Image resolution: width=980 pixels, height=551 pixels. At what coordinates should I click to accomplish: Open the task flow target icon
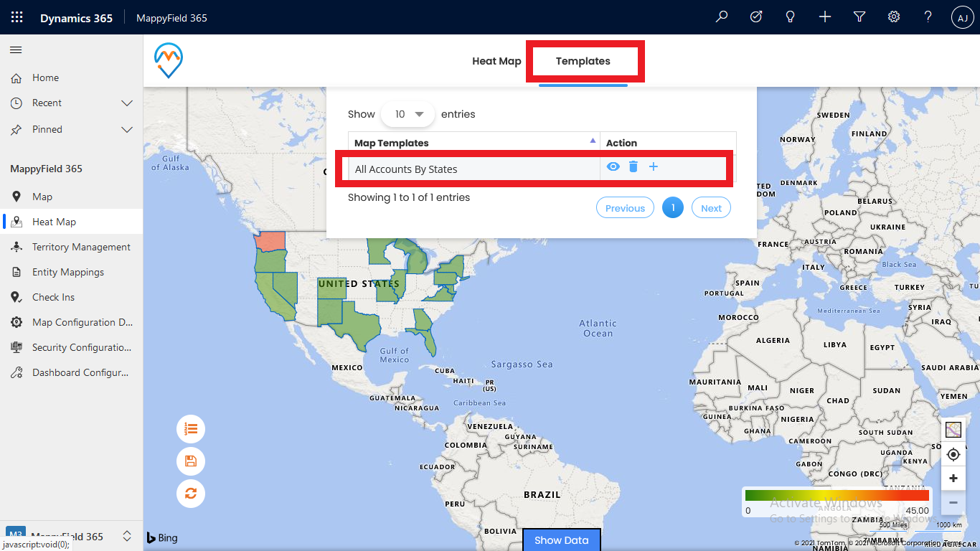pyautogui.click(x=756, y=17)
